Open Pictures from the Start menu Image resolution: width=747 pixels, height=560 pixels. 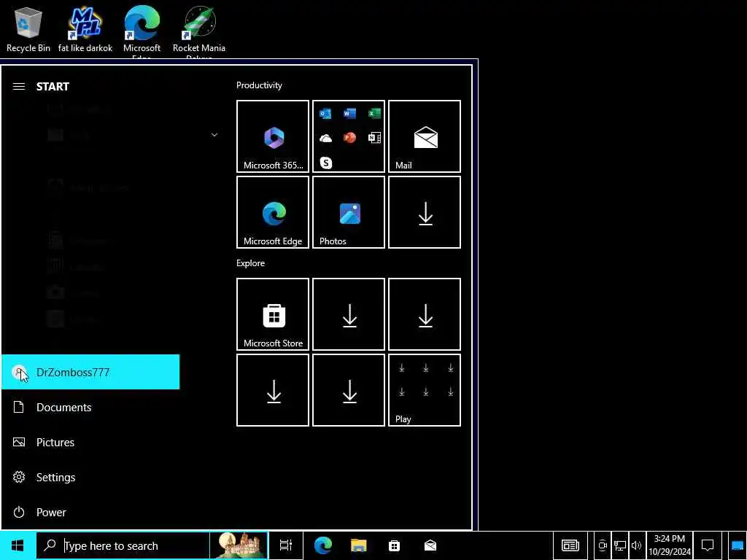[x=90, y=442]
